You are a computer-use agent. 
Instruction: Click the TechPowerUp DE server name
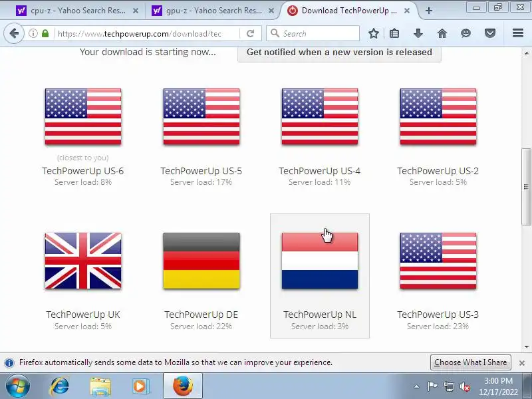[x=201, y=315]
